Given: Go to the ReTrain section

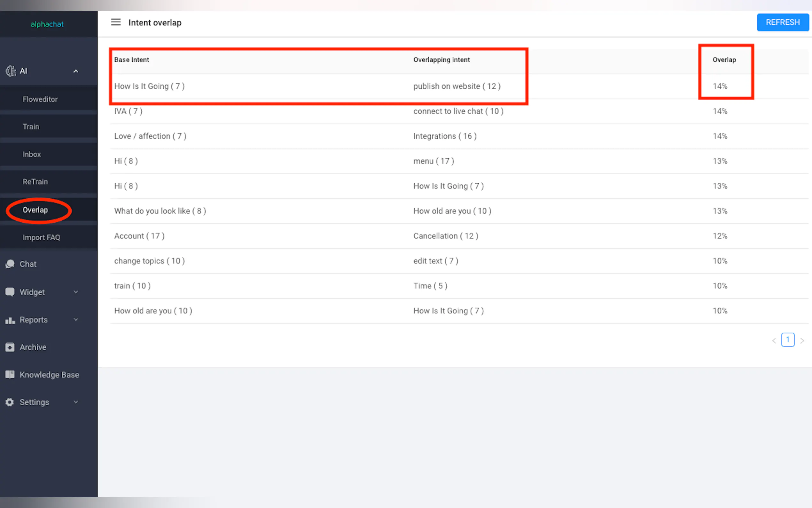Looking at the screenshot, I should (x=35, y=182).
